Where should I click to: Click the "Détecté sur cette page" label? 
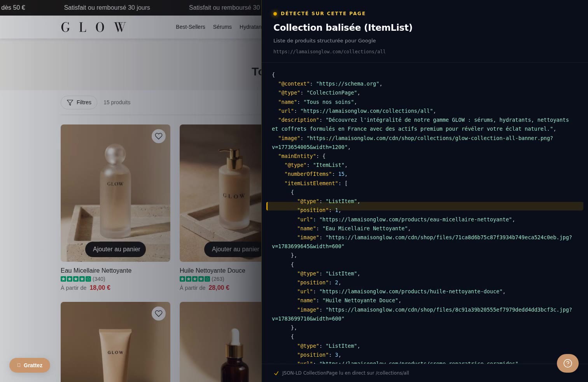coord(323,14)
